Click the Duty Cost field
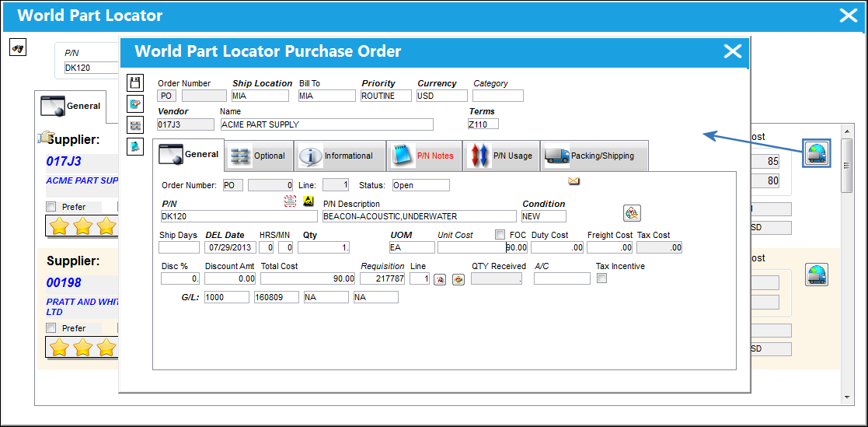868x427 pixels. click(x=557, y=247)
